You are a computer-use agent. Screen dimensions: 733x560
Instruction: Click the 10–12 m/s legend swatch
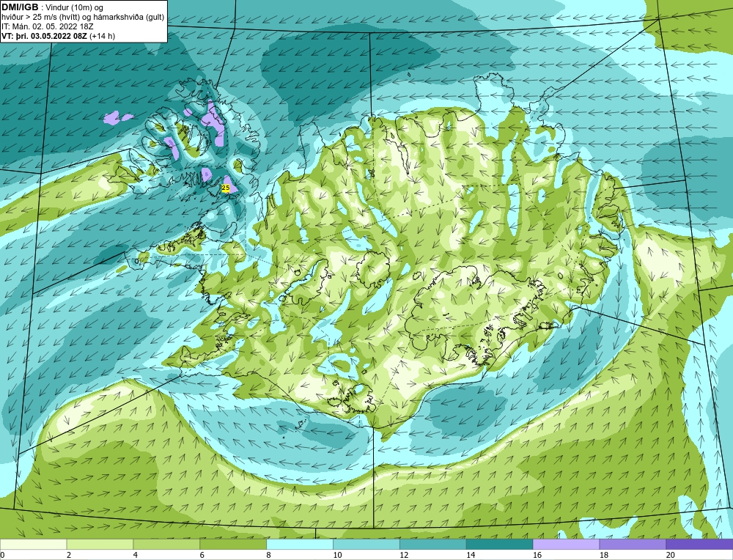(x=366, y=544)
